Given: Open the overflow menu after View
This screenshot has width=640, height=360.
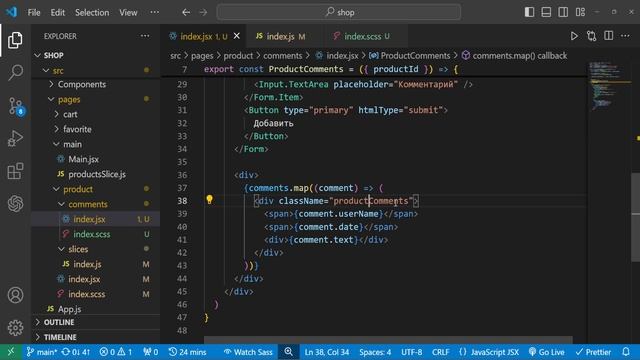Looking at the screenshot, I should coord(154,12).
